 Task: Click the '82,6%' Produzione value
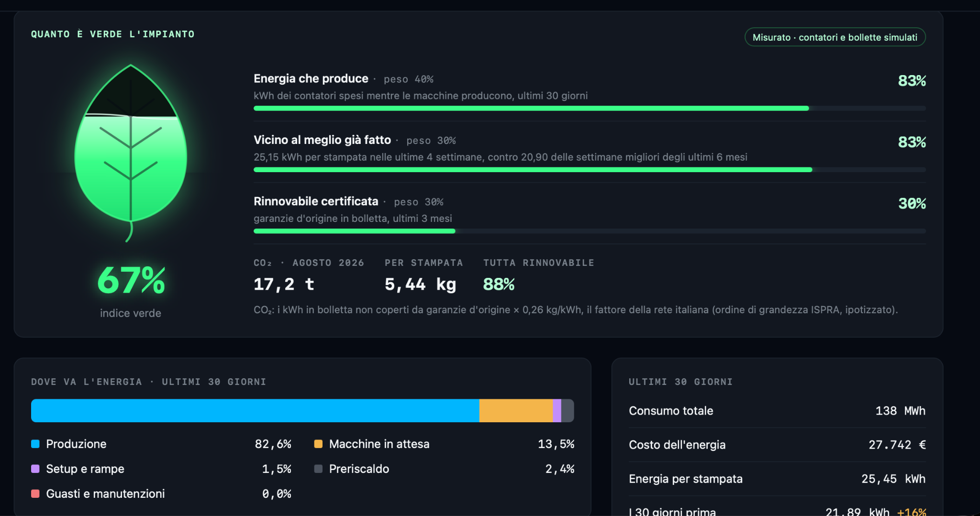pos(273,444)
